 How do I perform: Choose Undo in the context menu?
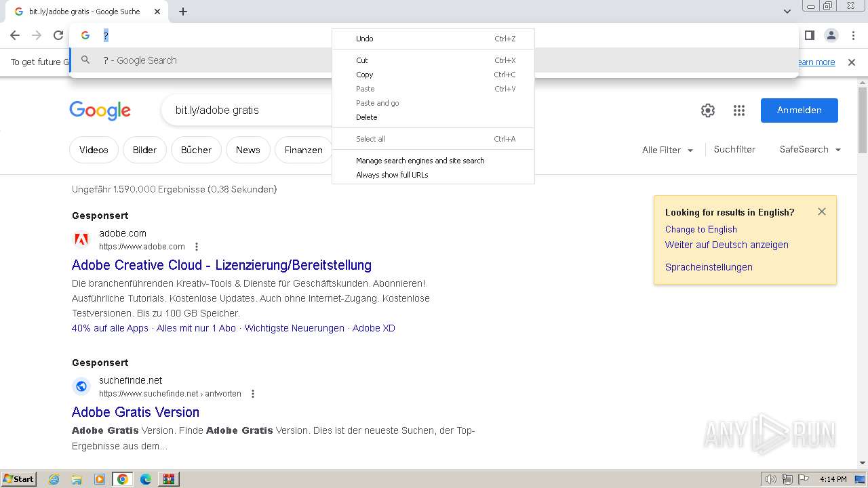pyautogui.click(x=433, y=39)
